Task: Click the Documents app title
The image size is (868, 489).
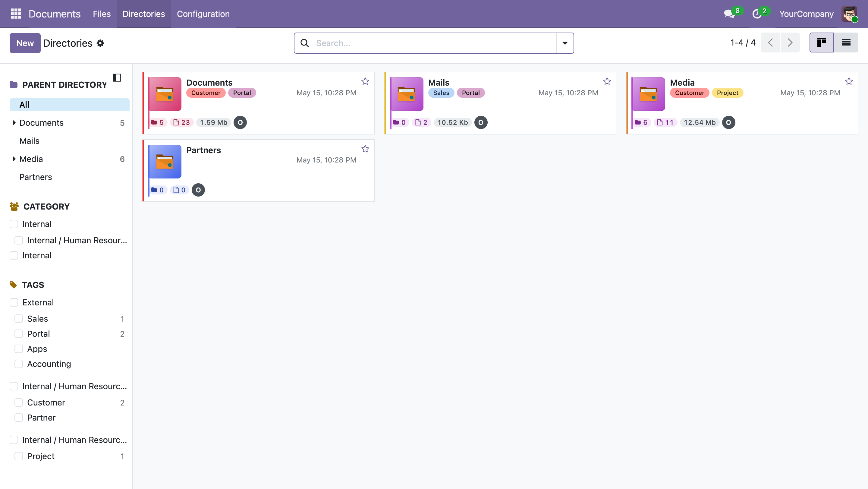Action: point(55,14)
